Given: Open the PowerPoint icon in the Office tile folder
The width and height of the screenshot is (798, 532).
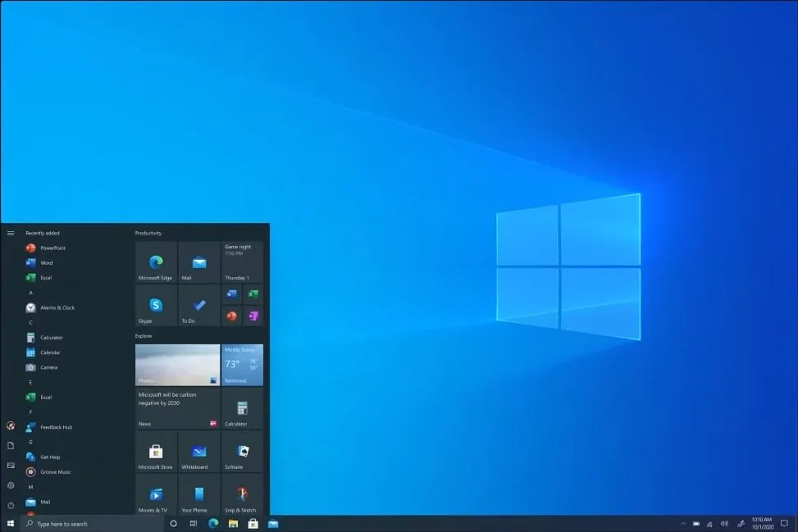Looking at the screenshot, I should coord(231,316).
